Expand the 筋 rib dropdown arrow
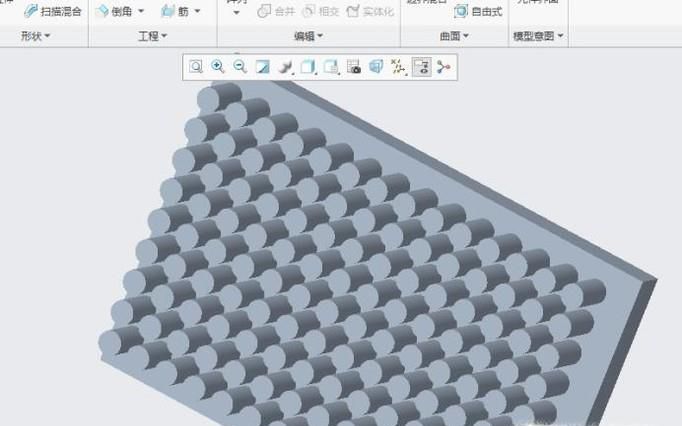This screenshot has height=426, width=682. pos(197,12)
